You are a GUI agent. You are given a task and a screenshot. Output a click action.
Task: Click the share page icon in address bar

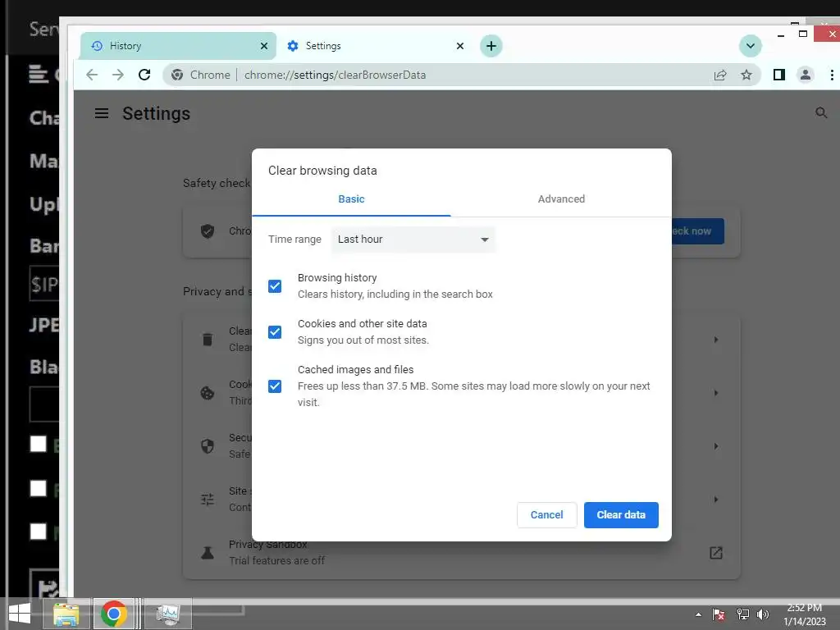[720, 75]
